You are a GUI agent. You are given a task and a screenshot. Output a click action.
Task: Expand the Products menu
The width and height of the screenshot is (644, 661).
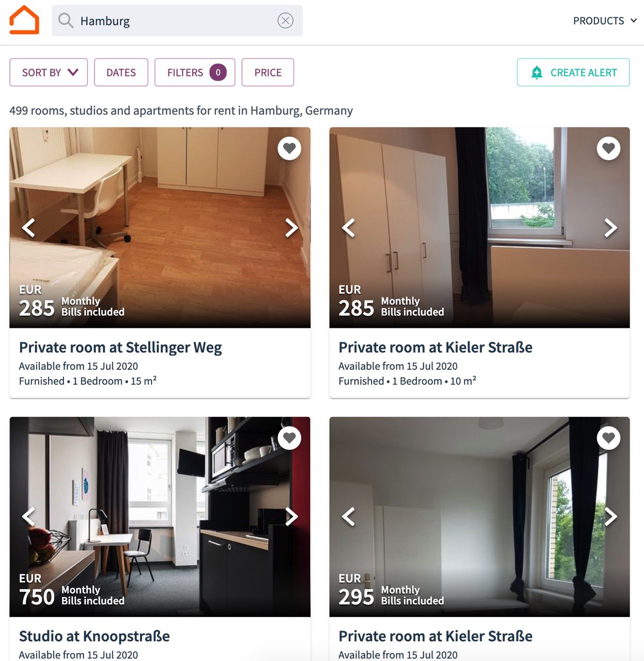point(605,21)
